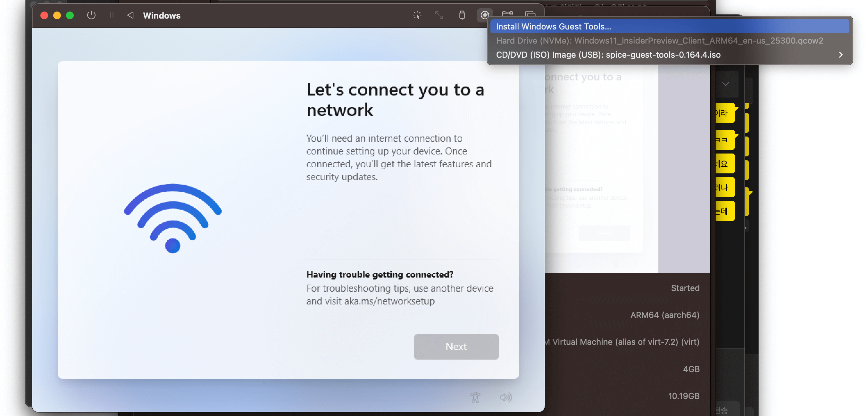Image resolution: width=868 pixels, height=416 pixels.
Task: Click the CD/DVD drive image icon
Action: pos(485,15)
